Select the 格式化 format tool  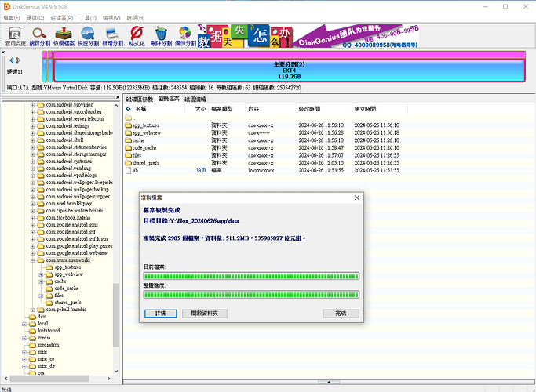click(137, 37)
